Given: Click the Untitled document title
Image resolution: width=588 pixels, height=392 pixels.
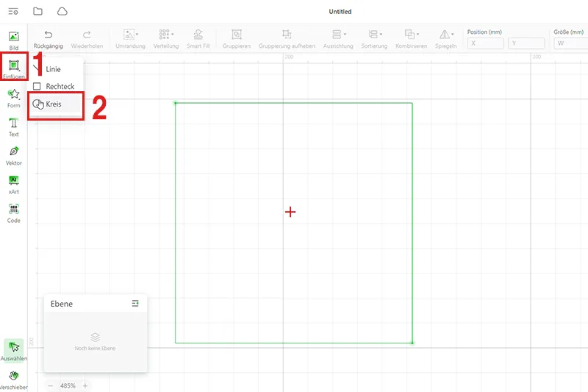Looking at the screenshot, I should (x=340, y=12).
